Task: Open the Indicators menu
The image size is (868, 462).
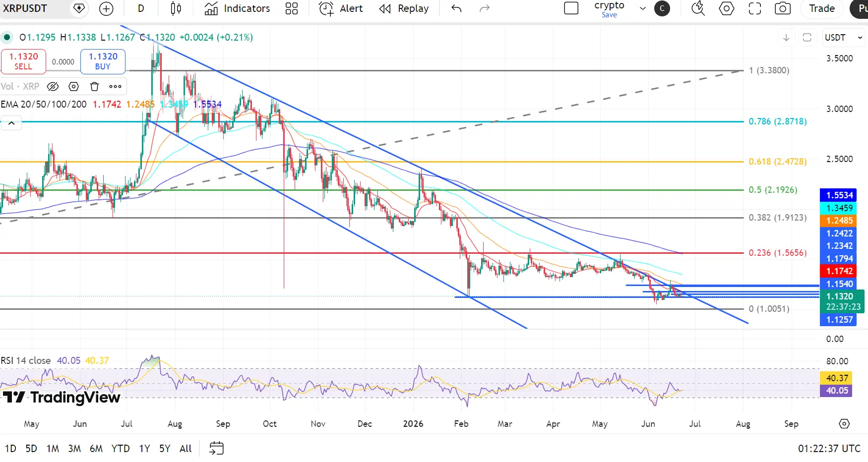Action: pos(237,8)
